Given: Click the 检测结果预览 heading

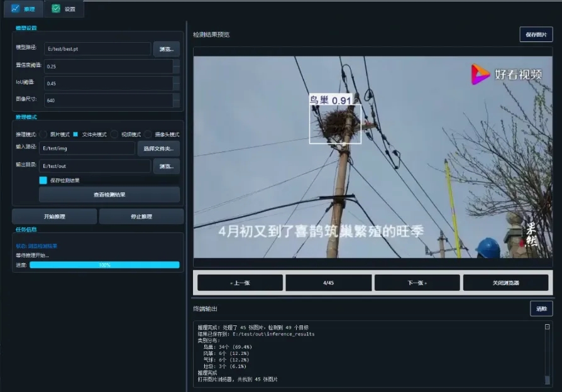Looking at the screenshot, I should [x=211, y=35].
